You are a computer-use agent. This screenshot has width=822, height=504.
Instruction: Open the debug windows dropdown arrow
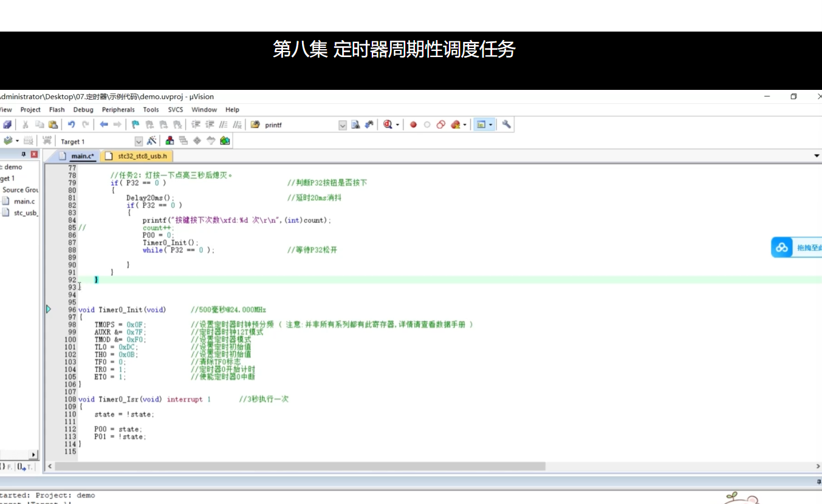coord(490,124)
